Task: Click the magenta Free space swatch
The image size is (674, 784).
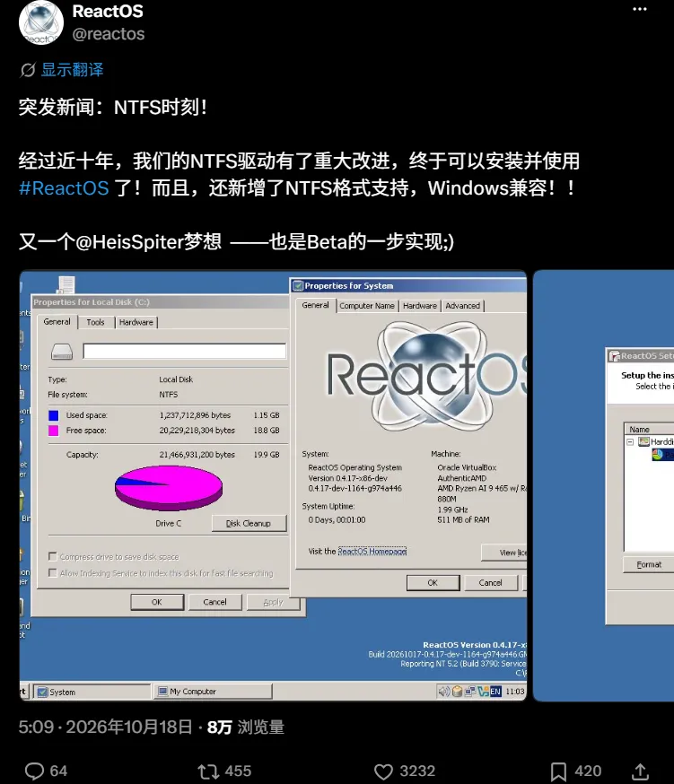Action: (x=54, y=431)
